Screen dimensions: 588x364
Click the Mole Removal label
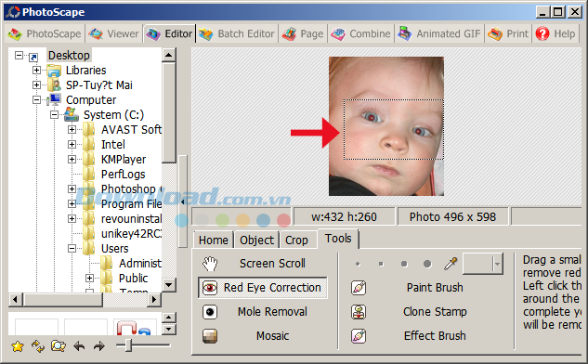coord(272,311)
